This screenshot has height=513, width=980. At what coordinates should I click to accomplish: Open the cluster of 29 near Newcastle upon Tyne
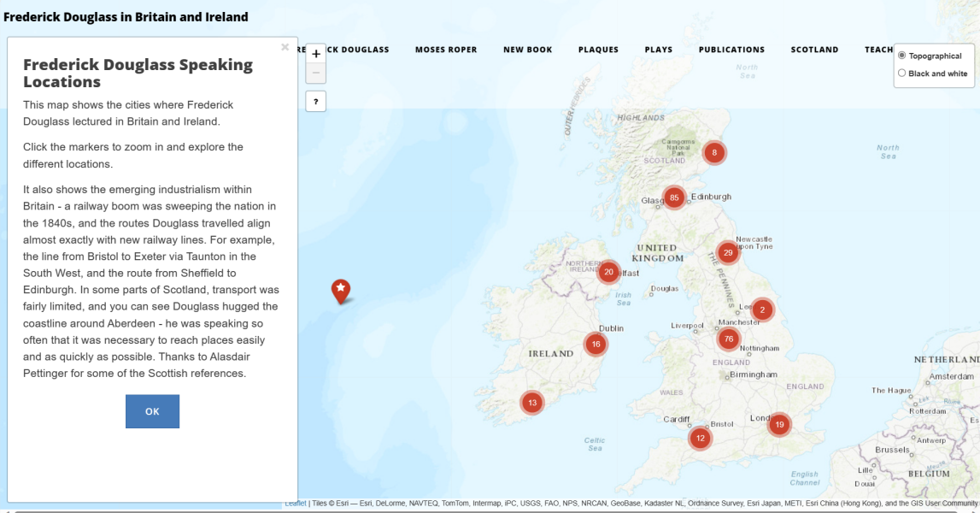click(x=728, y=252)
